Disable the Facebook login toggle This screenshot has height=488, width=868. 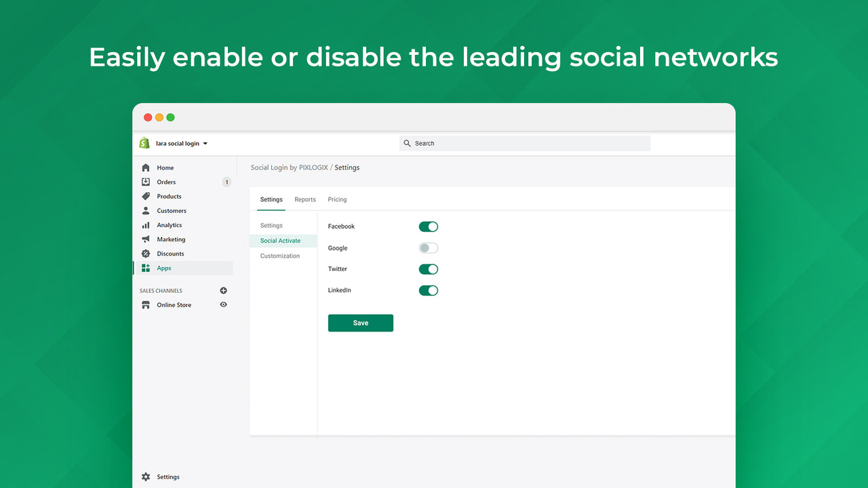tap(428, 226)
